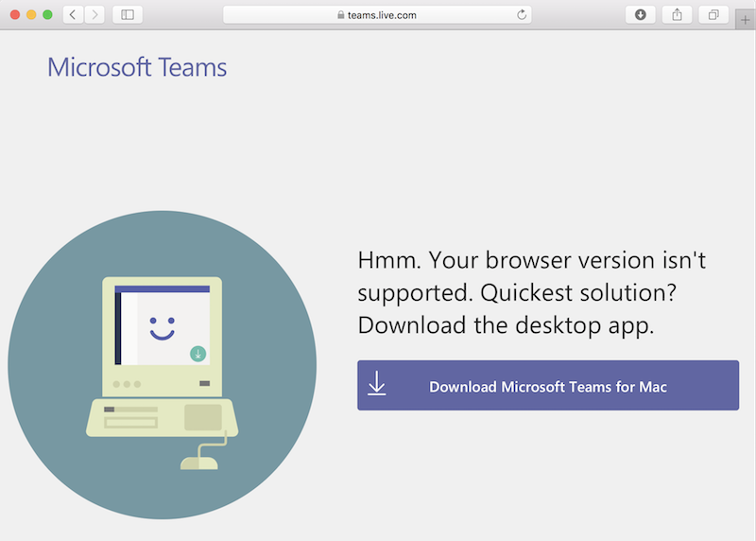Viewport: 756px width, 541px height.
Task: Minimize the window with yellow button
Action: point(31,15)
